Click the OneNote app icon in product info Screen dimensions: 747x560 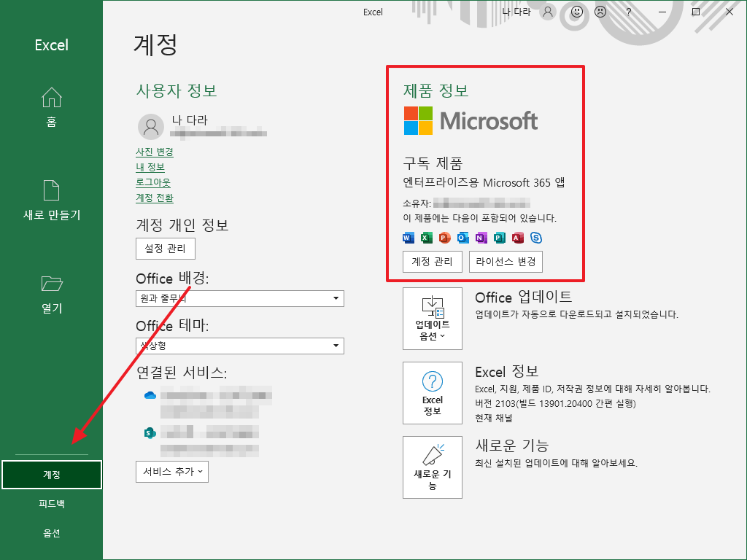click(481, 238)
